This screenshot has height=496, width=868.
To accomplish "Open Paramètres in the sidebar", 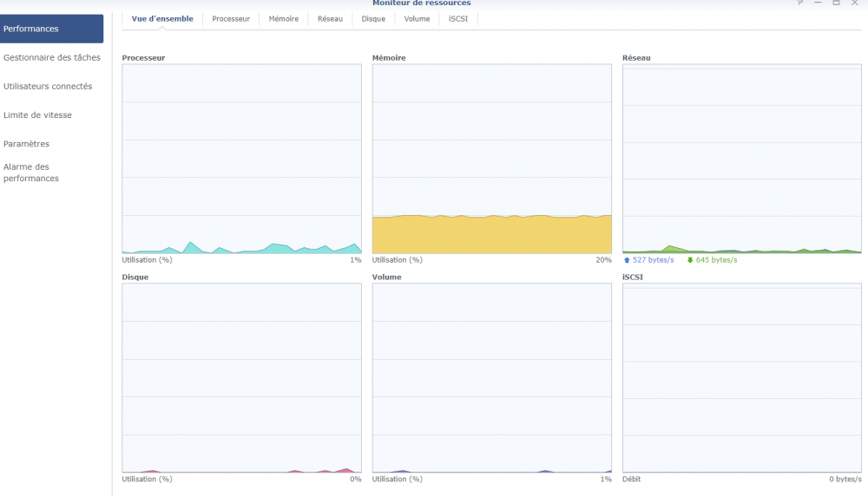I will coord(26,144).
